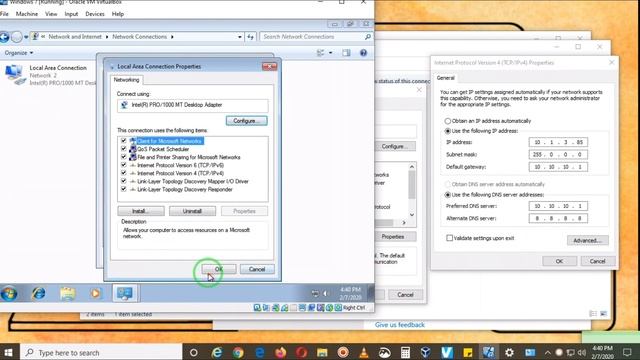Open the view options dropdown arrow
The width and height of the screenshot is (640, 360).
click(x=331, y=53)
